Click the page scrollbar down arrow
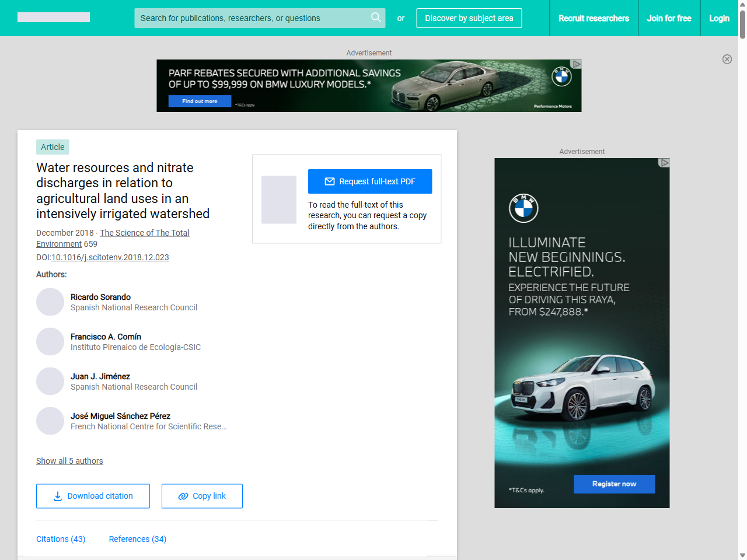Image resolution: width=747 pixels, height=560 pixels. point(742,555)
